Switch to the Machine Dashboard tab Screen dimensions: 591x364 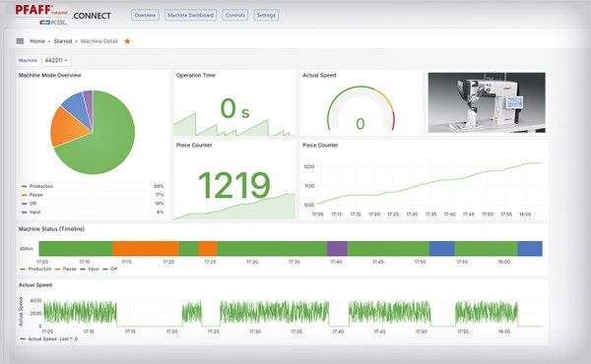click(x=190, y=15)
